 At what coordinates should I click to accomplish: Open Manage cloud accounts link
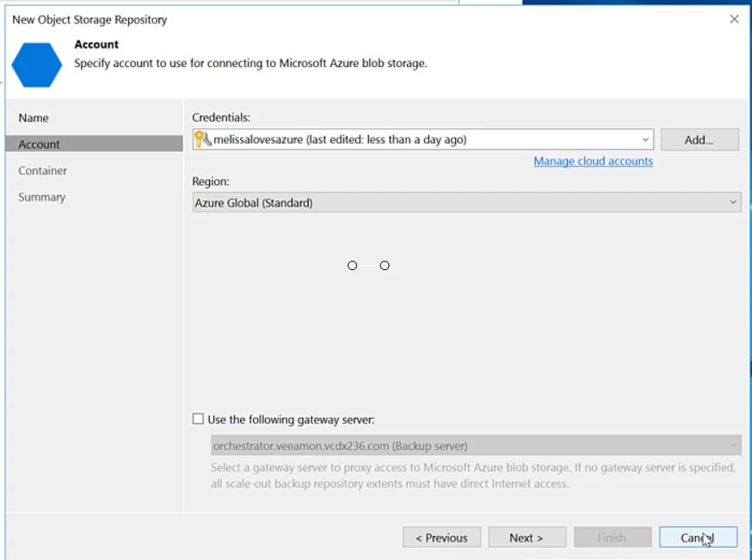coord(594,161)
